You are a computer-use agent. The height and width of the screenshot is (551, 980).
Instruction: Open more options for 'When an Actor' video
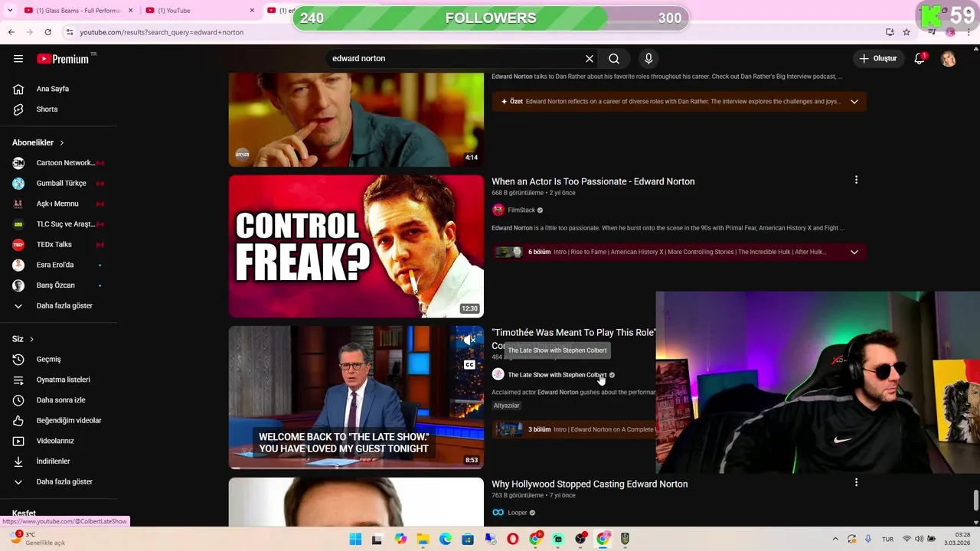click(856, 180)
